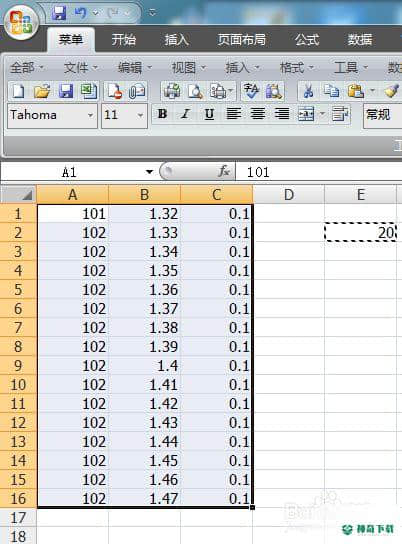
Task: Expand the 文件 menu
Action: 81,67
